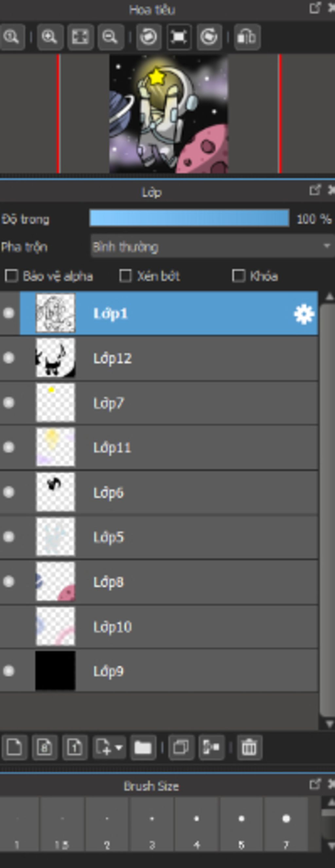Choose brush size 3 preset

pos(152,823)
